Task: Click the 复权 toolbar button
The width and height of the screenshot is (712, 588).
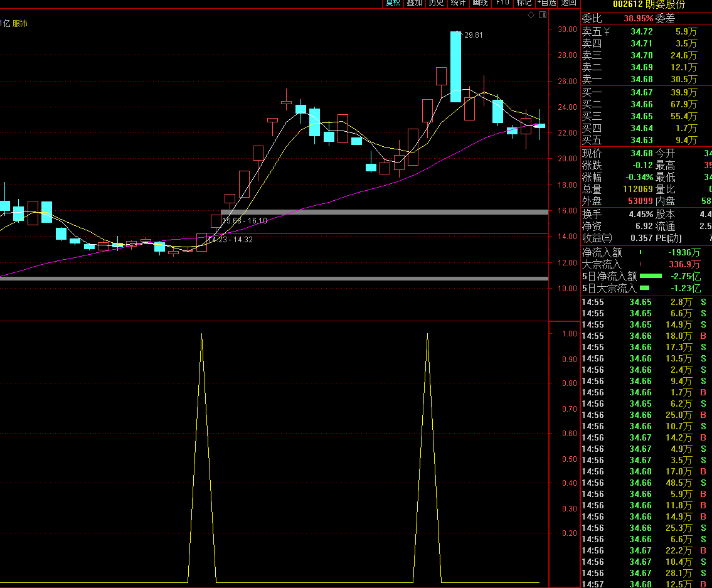Action: click(x=393, y=3)
